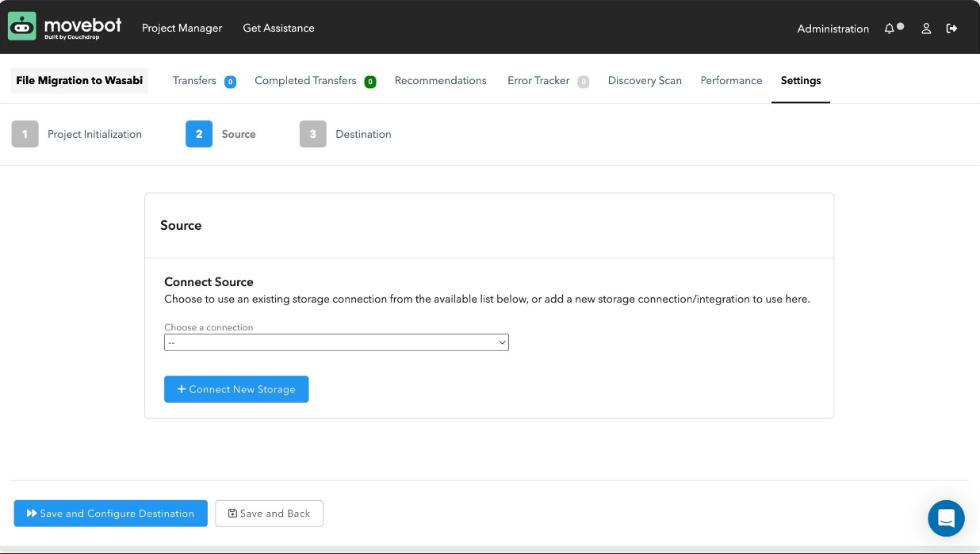Open the Performance tab
Screen dimensions: 980x554
pyautogui.click(x=731, y=81)
